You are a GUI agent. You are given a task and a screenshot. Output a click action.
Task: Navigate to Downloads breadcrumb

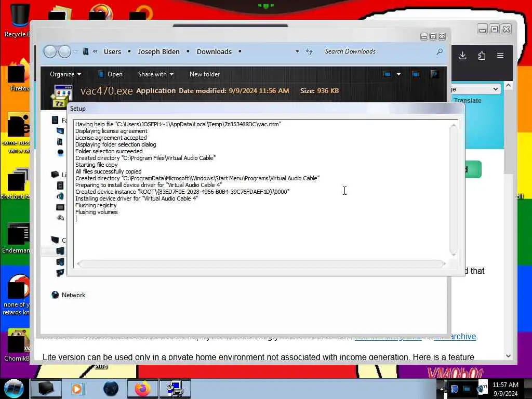coord(214,51)
